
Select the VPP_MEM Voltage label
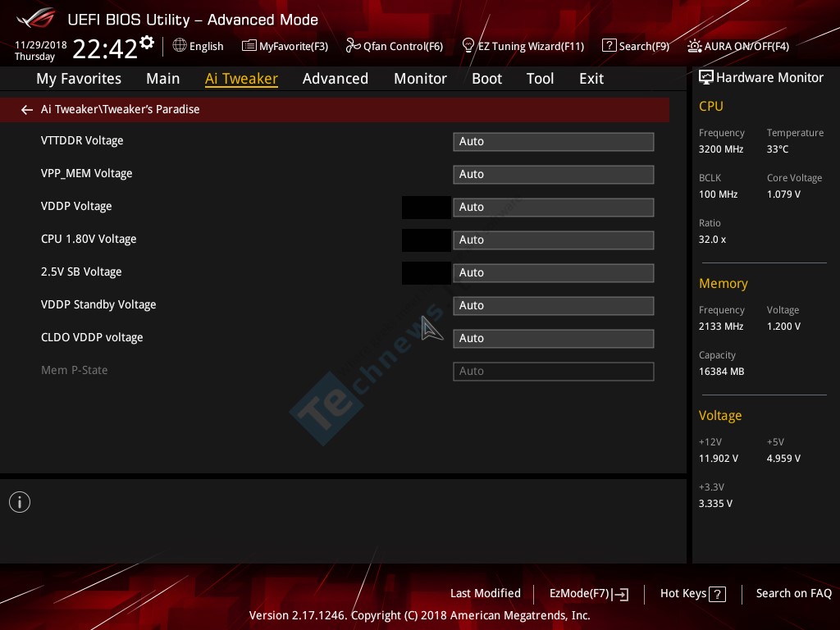pos(86,174)
